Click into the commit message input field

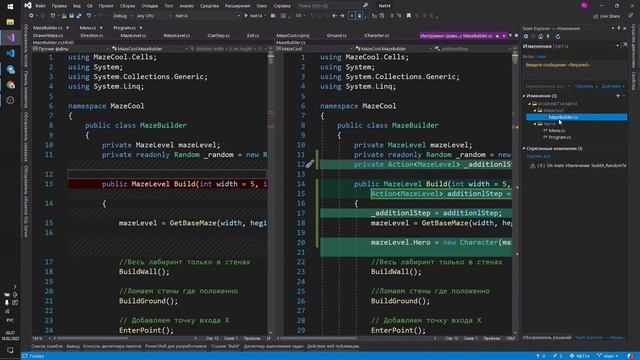576,71
